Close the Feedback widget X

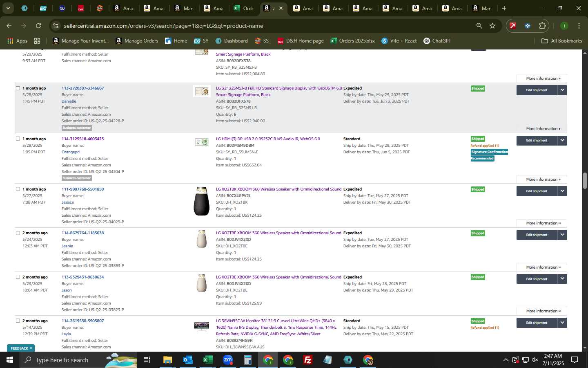click(31, 348)
